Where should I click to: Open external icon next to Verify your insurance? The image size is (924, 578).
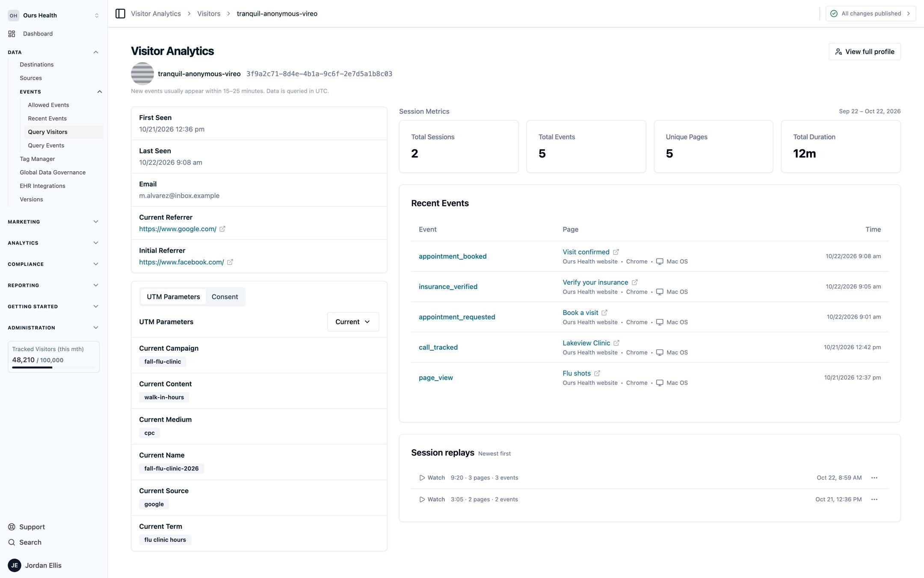pyautogui.click(x=635, y=283)
